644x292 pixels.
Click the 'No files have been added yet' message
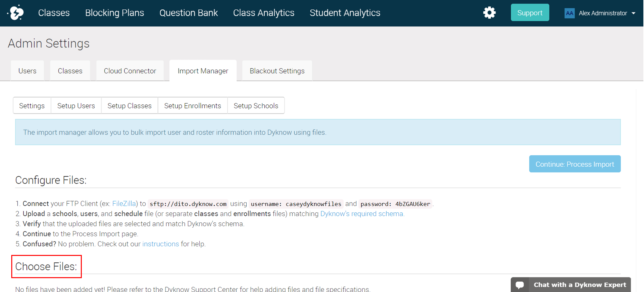tap(193, 289)
